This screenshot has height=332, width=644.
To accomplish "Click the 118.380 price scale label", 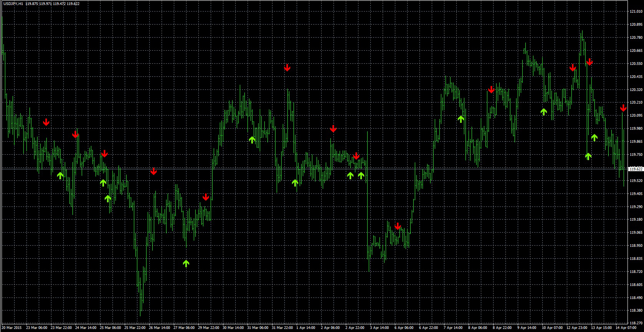I will tap(636, 311).
